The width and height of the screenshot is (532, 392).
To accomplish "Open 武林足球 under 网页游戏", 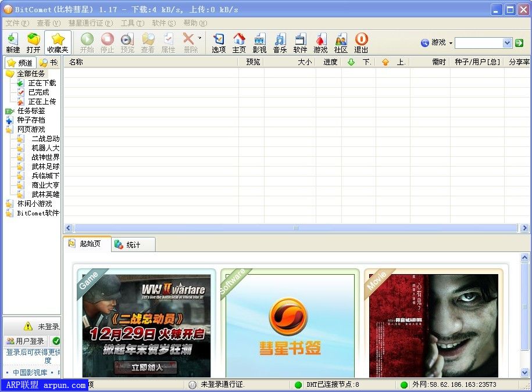I will [x=45, y=166].
